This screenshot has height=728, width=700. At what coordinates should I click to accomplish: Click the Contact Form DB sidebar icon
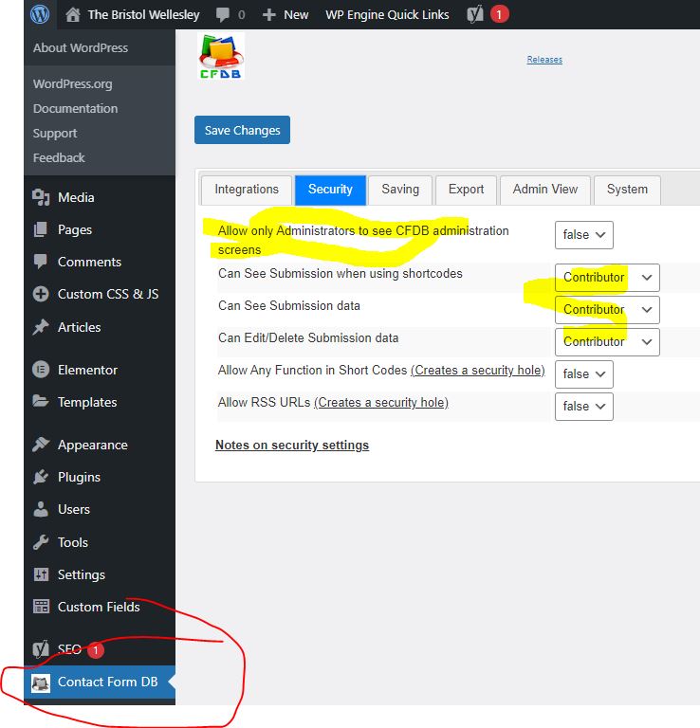[x=41, y=682]
